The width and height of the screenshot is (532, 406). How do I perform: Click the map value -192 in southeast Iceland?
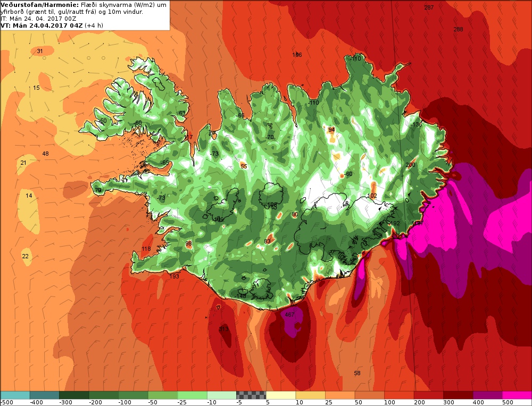[x=394, y=223]
